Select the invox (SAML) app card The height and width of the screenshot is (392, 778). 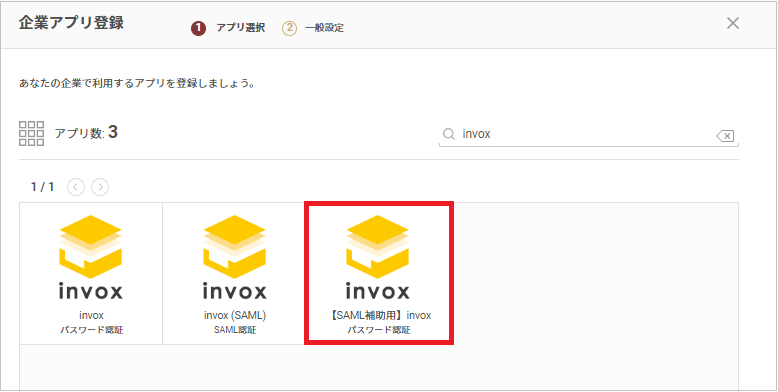coord(234,273)
